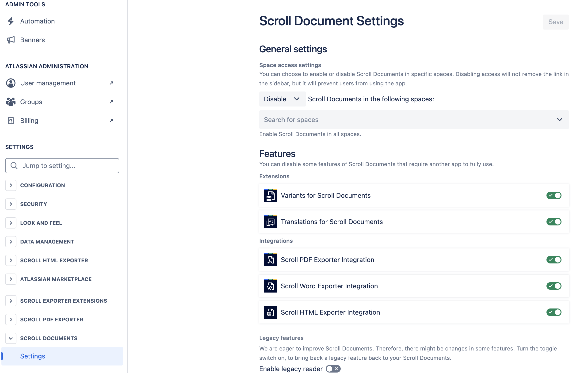Disable the Variants for Scroll Documents toggle
Screen dimensions: 588x373
554,195
